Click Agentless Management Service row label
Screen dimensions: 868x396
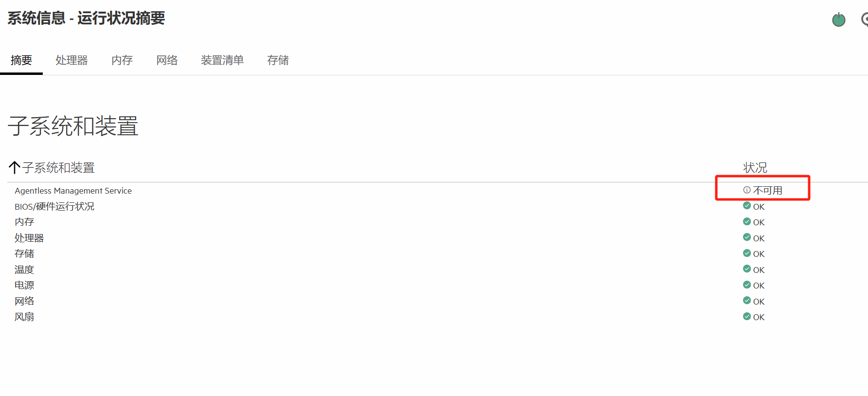[73, 191]
